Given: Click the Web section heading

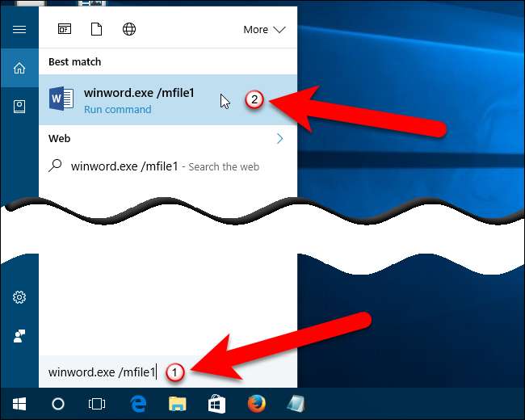Looking at the screenshot, I should tap(59, 139).
